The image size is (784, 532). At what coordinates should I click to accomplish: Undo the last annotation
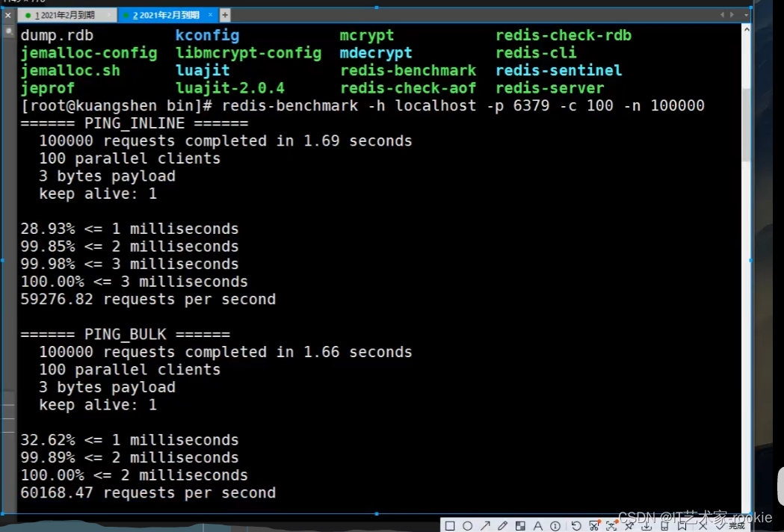576,525
